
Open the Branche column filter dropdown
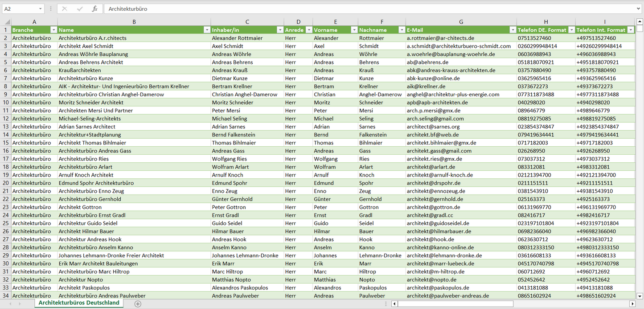(x=53, y=30)
